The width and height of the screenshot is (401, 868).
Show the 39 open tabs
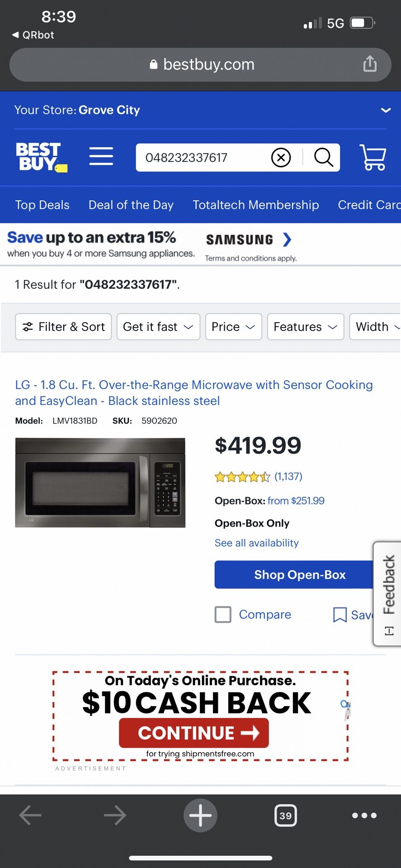[x=285, y=815]
